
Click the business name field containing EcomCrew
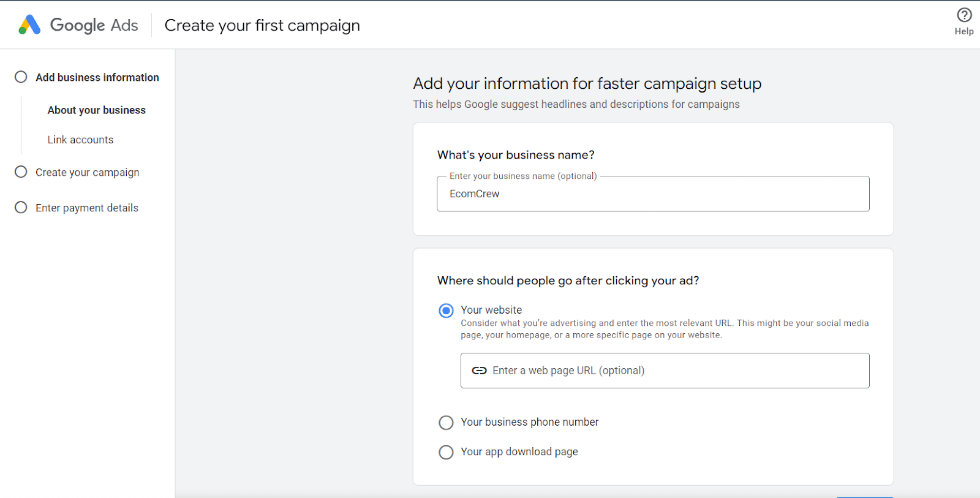coord(653,194)
